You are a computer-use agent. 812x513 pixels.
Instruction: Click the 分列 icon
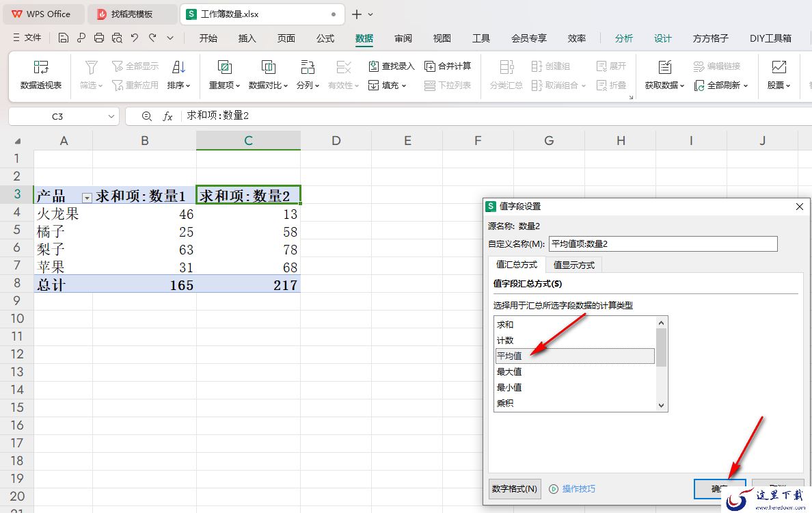click(x=308, y=67)
